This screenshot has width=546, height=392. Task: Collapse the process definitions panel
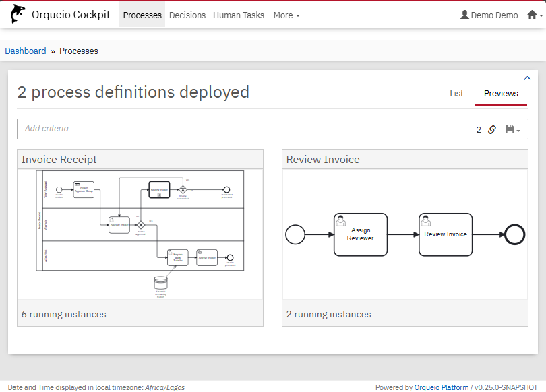[x=527, y=78]
